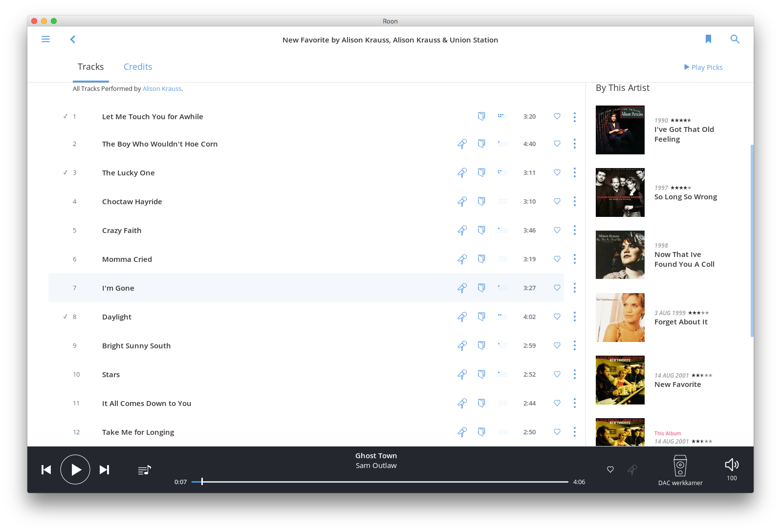Open I've Got That Old Feeling cover
The width and height of the screenshot is (781, 532).
tap(620, 130)
